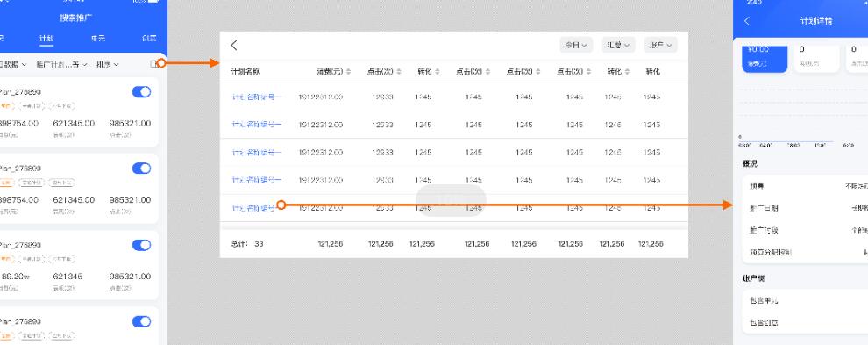Click 621345.00 on first plan card
This screenshot has width=868, height=345.
click(x=74, y=123)
